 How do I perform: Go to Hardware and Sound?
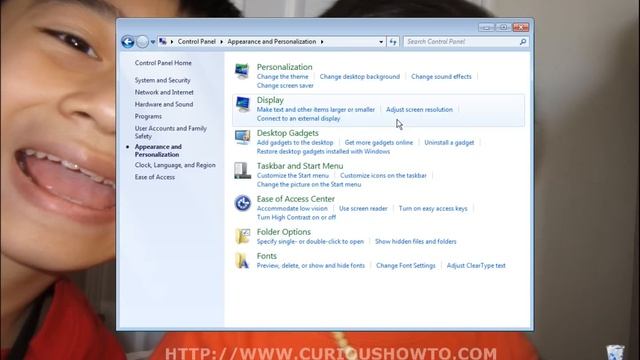[x=164, y=104]
